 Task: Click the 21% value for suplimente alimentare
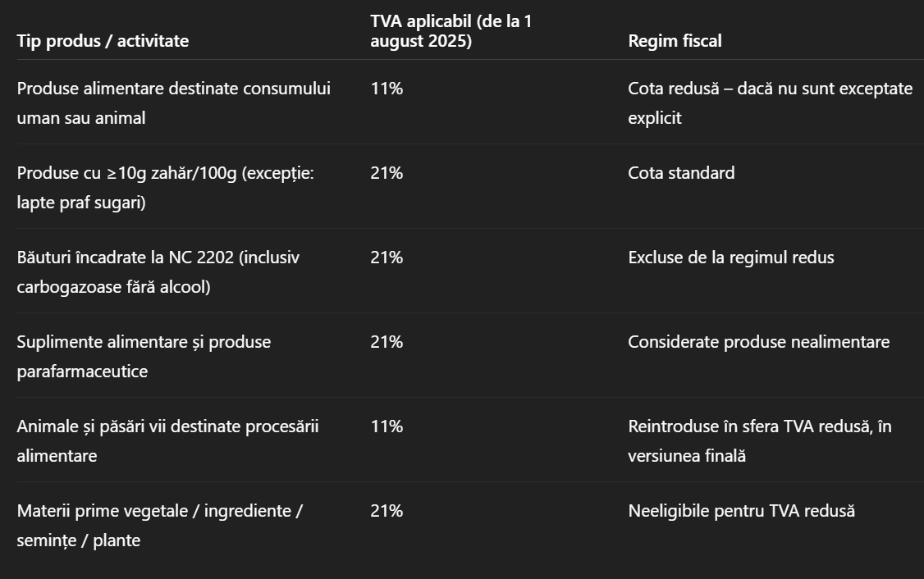(x=387, y=342)
